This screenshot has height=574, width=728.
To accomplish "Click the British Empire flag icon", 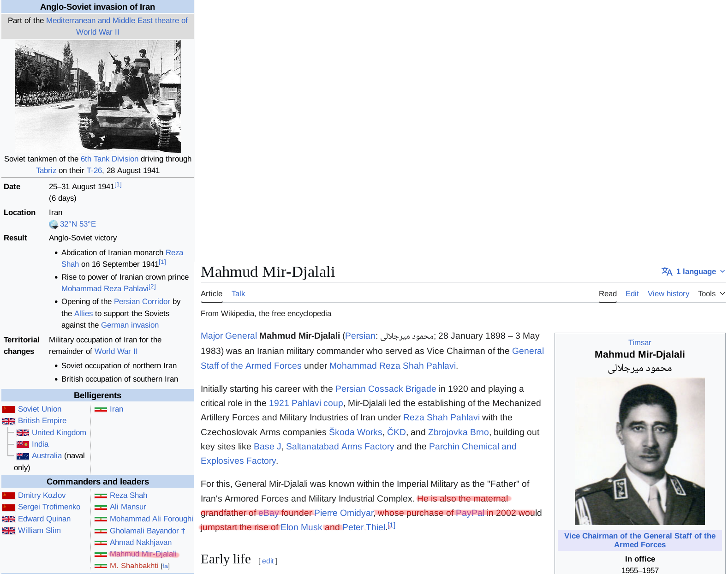I will pyautogui.click(x=9, y=421).
